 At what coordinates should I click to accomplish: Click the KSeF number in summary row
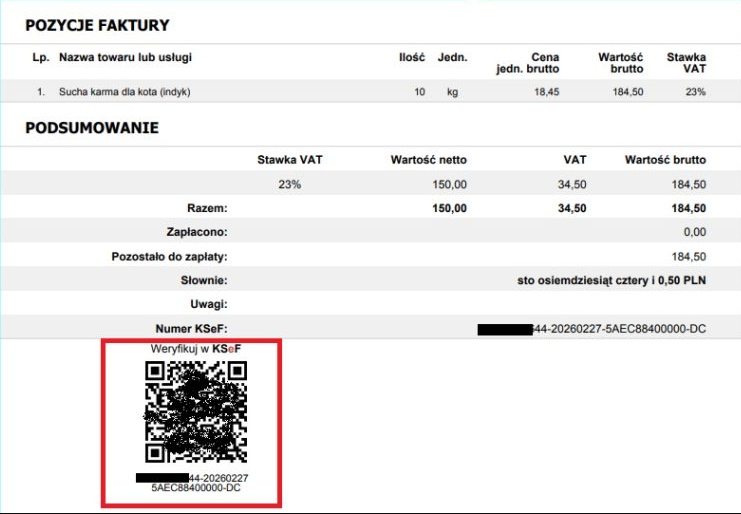point(592,328)
